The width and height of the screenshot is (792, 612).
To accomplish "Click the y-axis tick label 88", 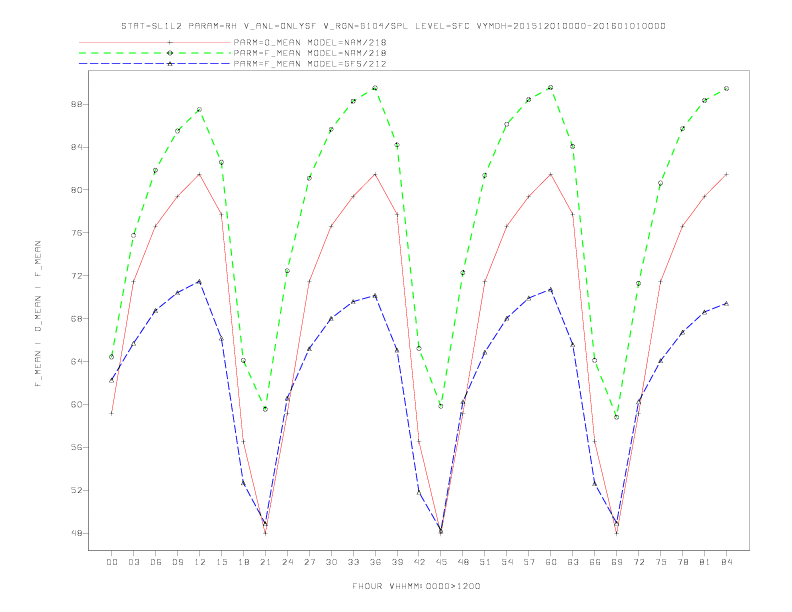I will pos(79,105).
